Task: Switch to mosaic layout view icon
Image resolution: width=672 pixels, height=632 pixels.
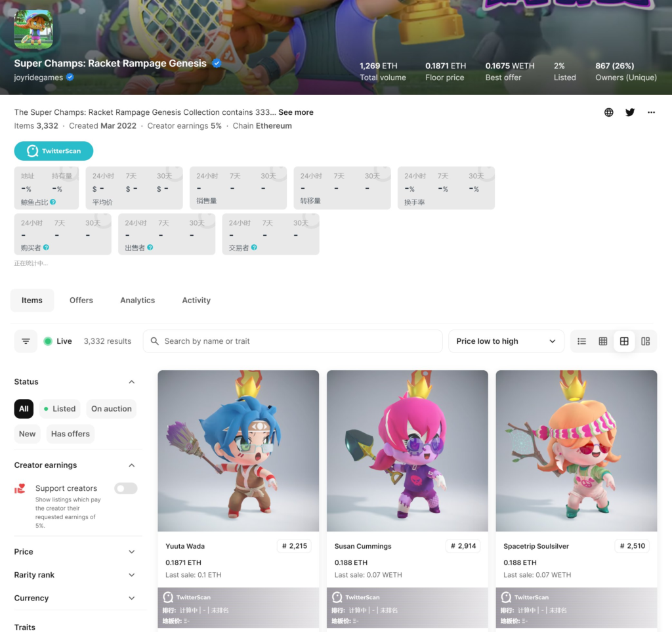Action: [x=646, y=341]
